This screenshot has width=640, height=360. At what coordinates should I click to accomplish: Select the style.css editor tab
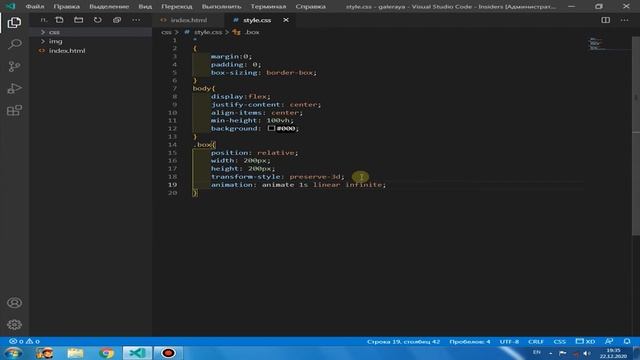pyautogui.click(x=257, y=20)
